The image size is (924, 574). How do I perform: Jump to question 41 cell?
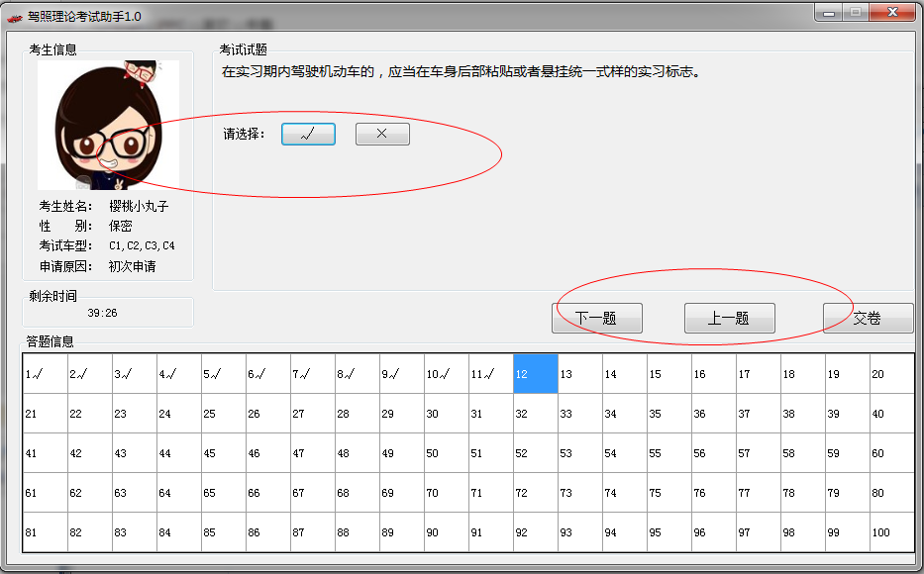[46, 453]
